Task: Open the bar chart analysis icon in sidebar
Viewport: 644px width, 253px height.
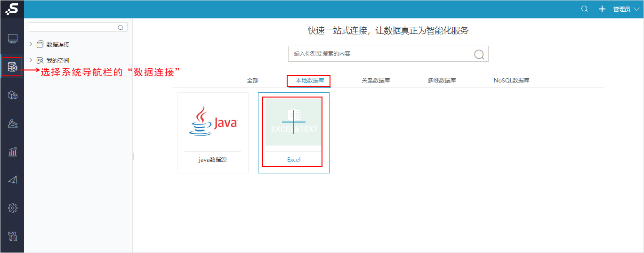Action: coord(13,151)
